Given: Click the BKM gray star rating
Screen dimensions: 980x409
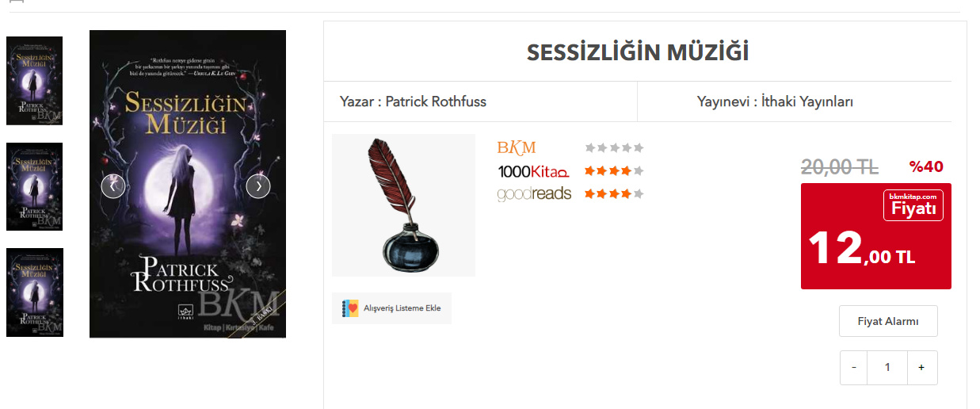Looking at the screenshot, I should pos(614,147).
